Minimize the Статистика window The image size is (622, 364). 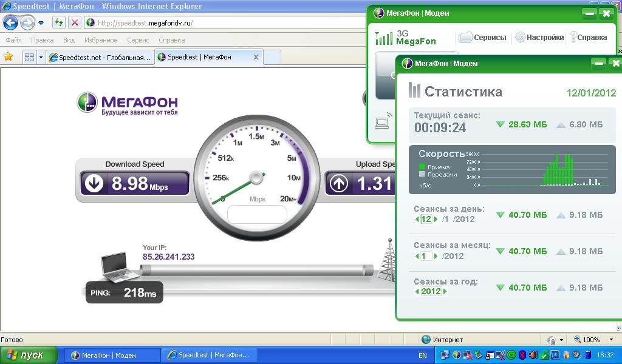pyautogui.click(x=599, y=63)
